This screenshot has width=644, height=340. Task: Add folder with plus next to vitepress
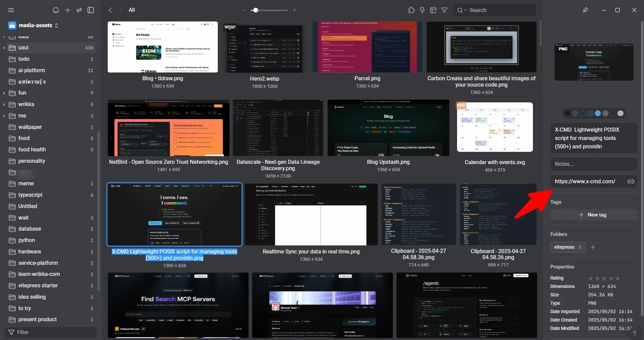pos(593,247)
